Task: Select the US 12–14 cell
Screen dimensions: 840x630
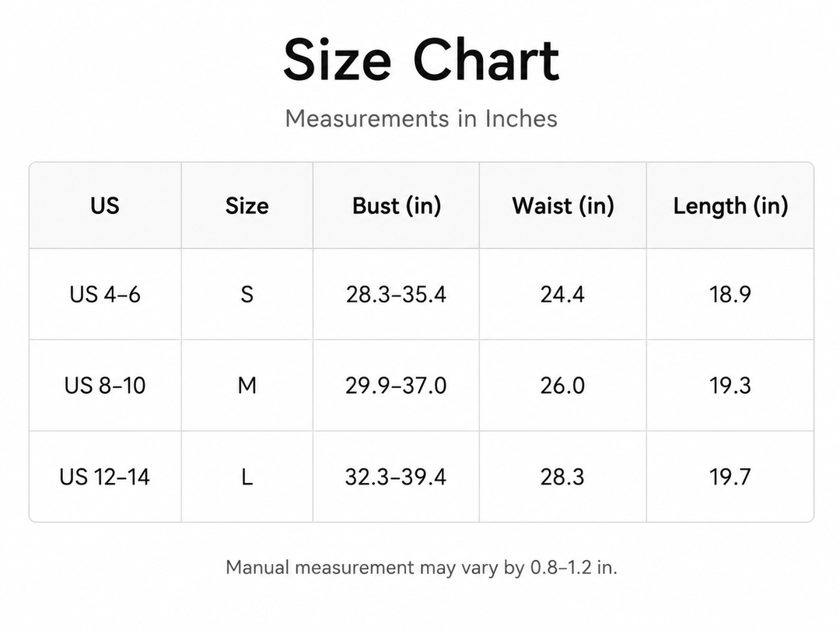Action: [x=105, y=477]
